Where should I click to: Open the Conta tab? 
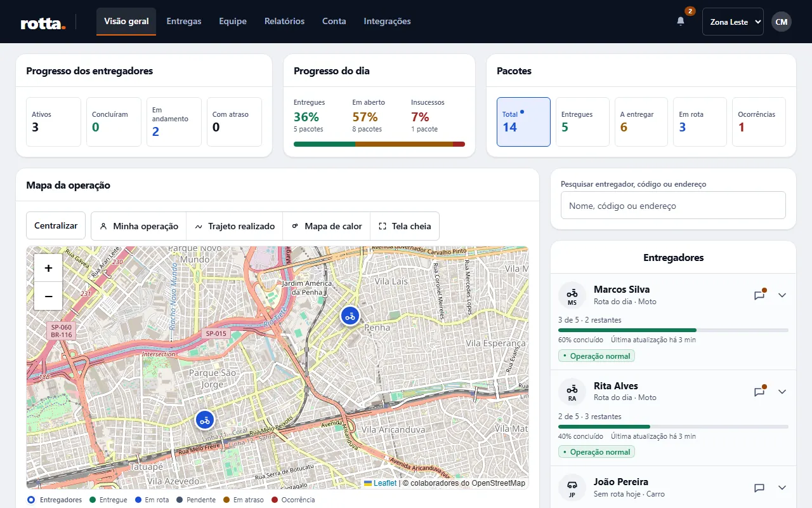click(334, 22)
